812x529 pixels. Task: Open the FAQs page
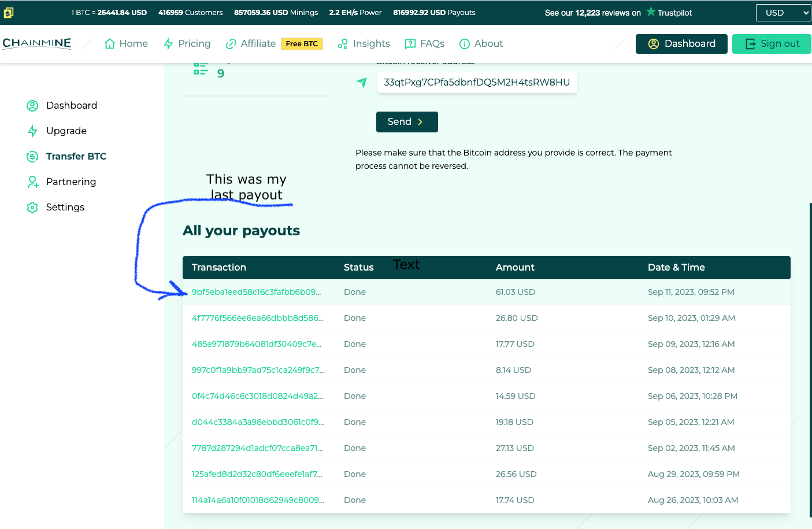tap(425, 44)
